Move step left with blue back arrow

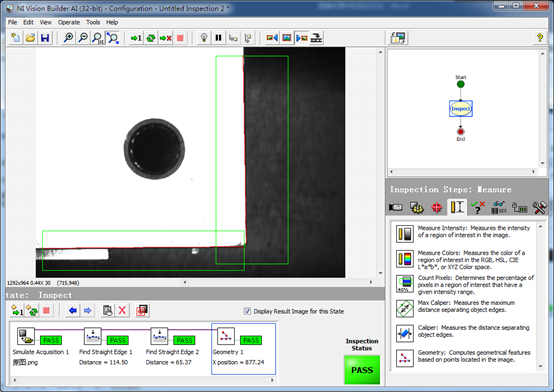tap(73, 311)
